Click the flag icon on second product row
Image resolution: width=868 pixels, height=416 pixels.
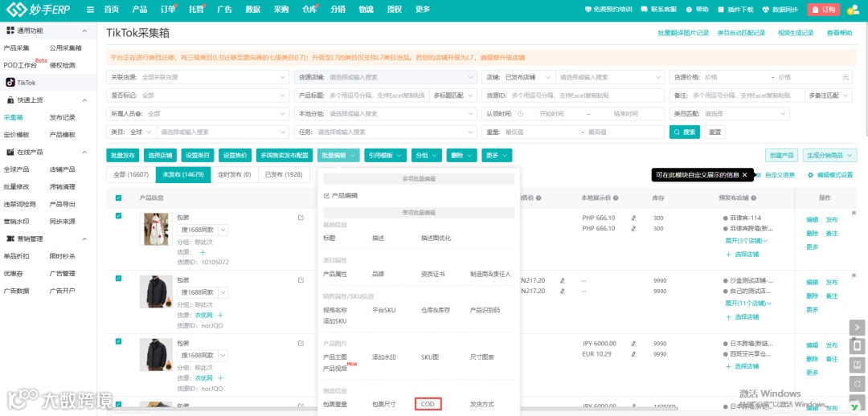point(854,275)
